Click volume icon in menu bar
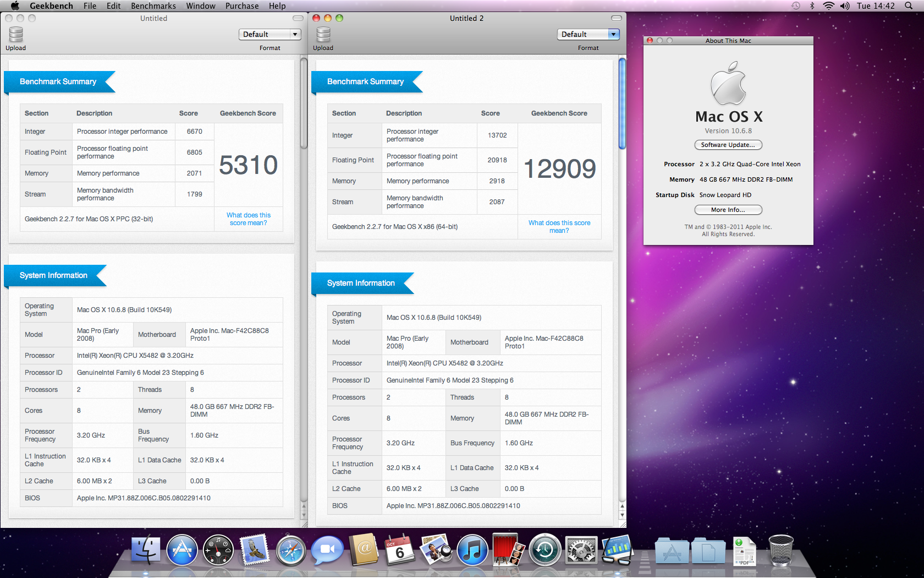924x578 pixels. pos(845,6)
